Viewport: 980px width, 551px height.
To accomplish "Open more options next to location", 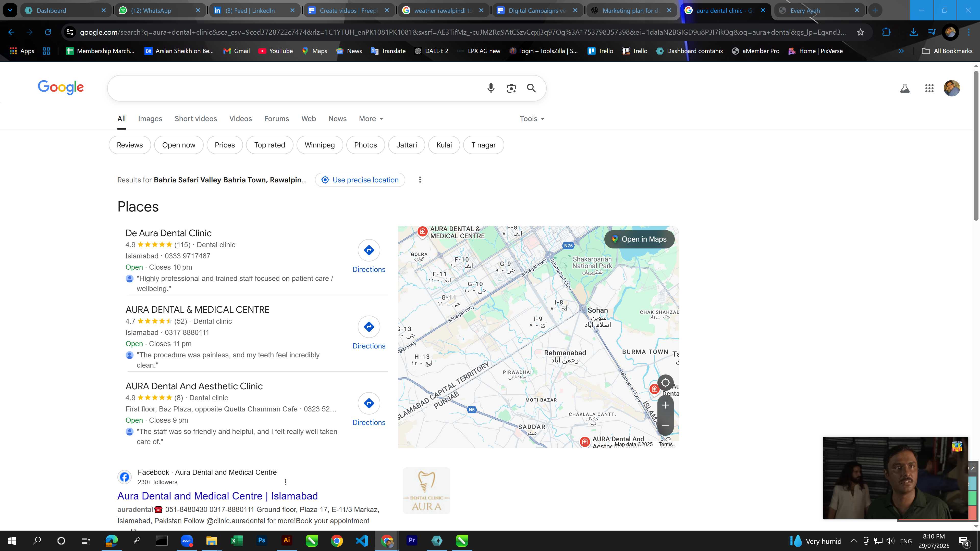I will click(x=420, y=180).
